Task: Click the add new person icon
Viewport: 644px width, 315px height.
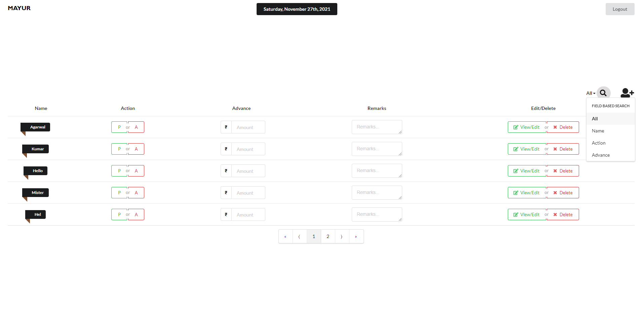Action: [x=627, y=93]
